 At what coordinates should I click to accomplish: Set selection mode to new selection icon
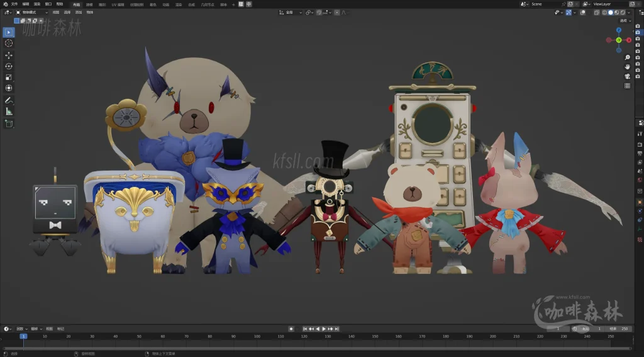[x=16, y=21]
